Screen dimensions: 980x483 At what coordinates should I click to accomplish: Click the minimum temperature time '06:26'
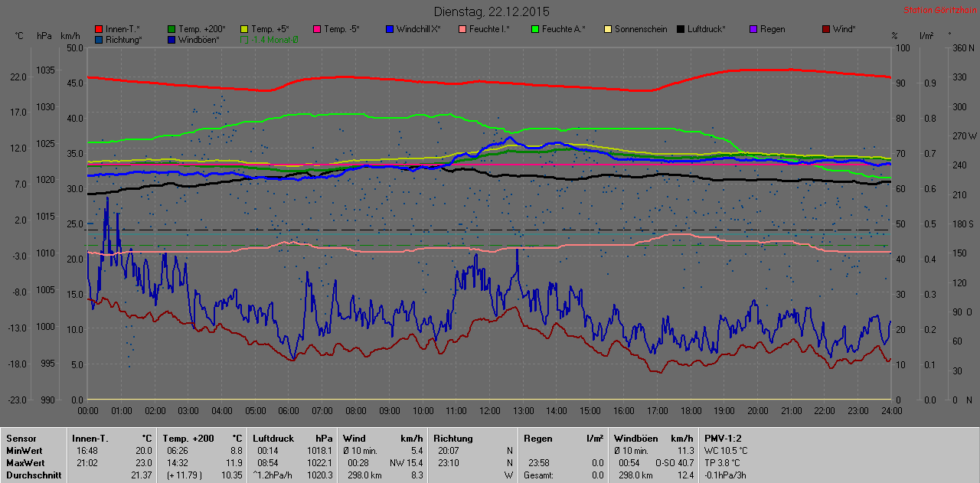176,451
